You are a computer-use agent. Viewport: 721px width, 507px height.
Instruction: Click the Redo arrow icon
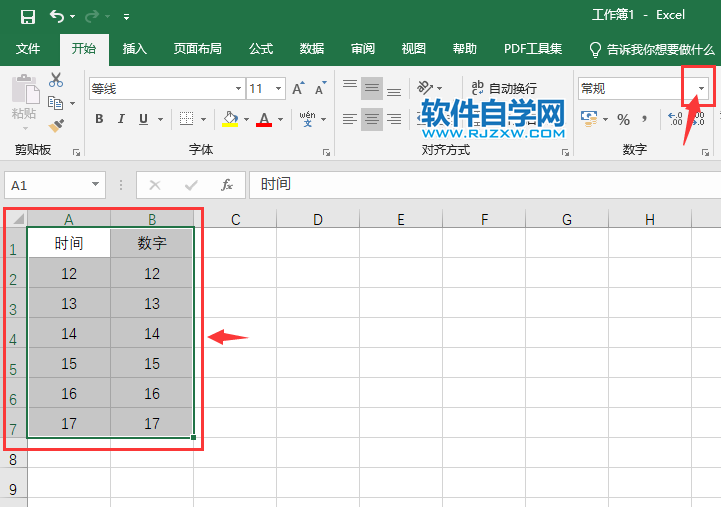point(92,17)
